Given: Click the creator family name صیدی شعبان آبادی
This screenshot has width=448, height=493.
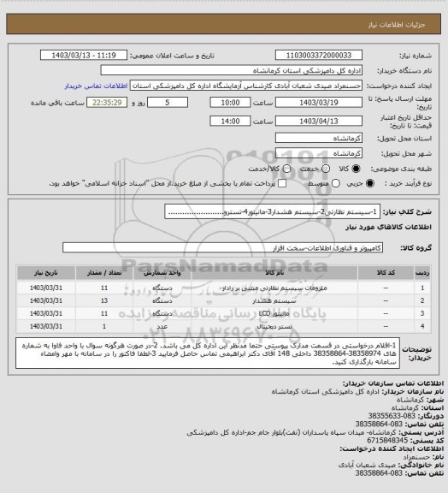Looking at the screenshot, I should point(368,465).
